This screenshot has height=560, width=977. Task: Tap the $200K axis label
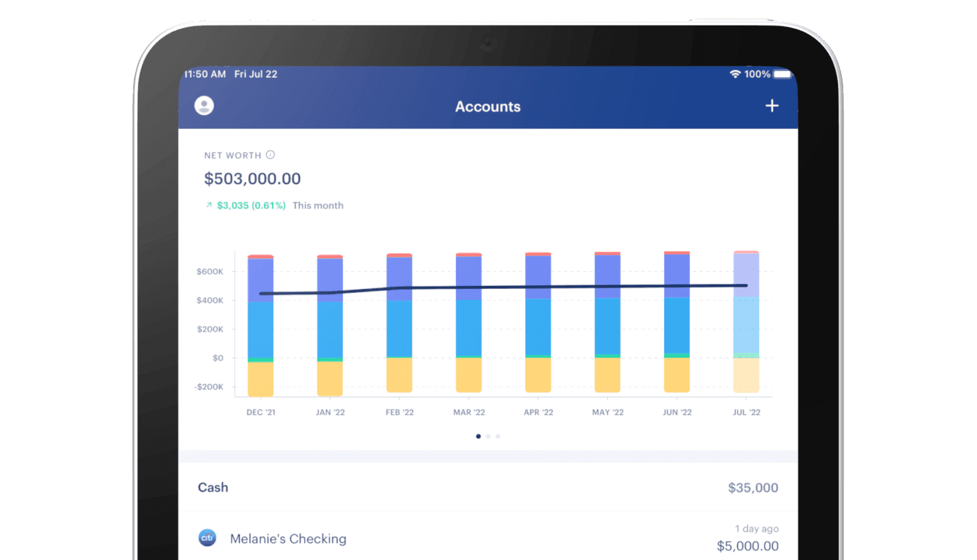pyautogui.click(x=210, y=329)
